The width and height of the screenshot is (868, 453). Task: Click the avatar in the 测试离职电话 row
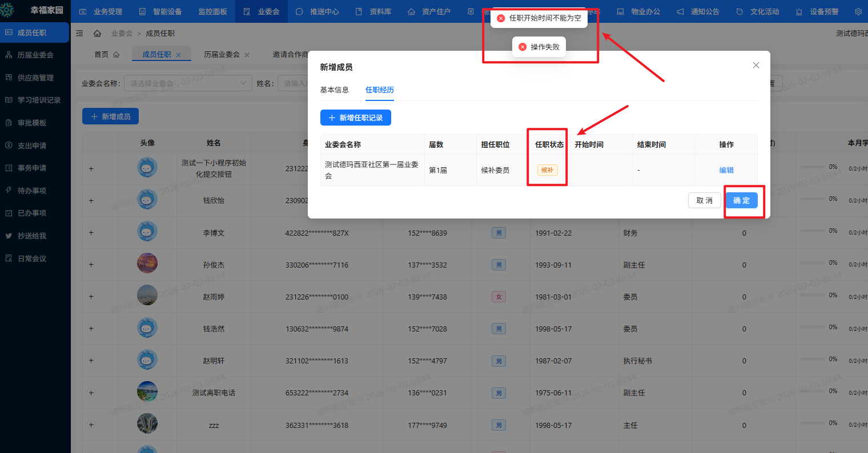tap(147, 392)
